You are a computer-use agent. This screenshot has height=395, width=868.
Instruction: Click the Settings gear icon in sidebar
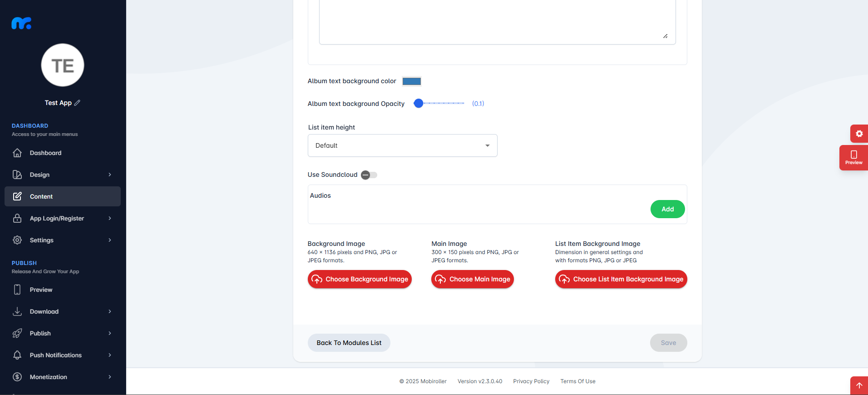[17, 240]
